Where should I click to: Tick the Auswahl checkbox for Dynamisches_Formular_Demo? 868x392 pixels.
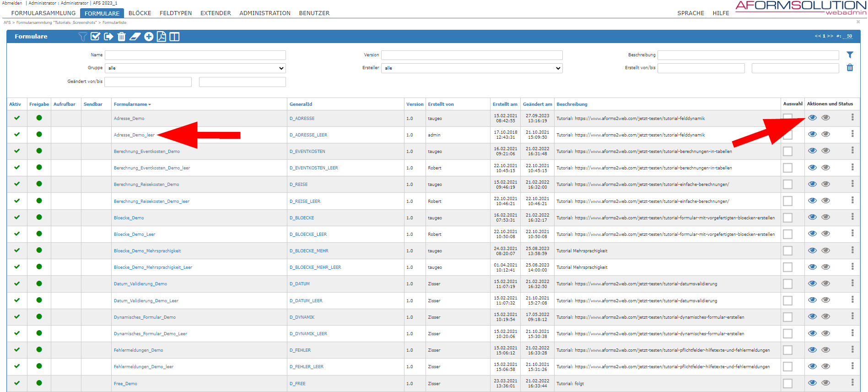click(787, 317)
